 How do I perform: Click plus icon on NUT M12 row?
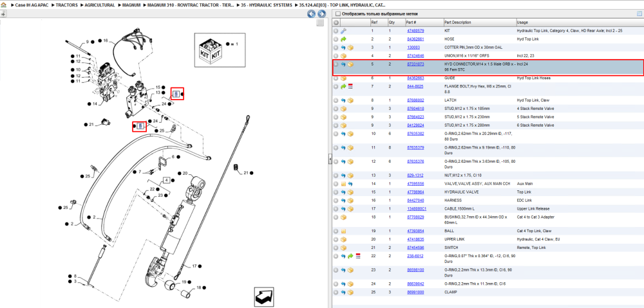coord(336,176)
